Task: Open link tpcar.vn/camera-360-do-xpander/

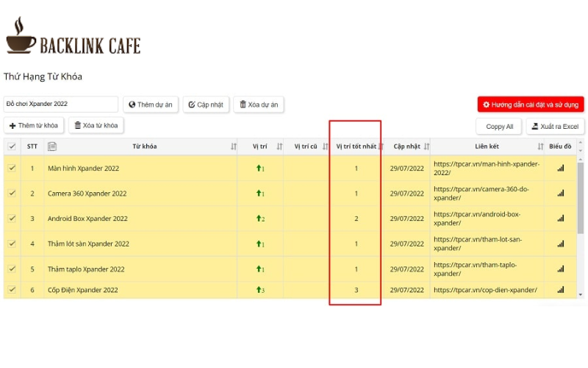Action: [481, 194]
